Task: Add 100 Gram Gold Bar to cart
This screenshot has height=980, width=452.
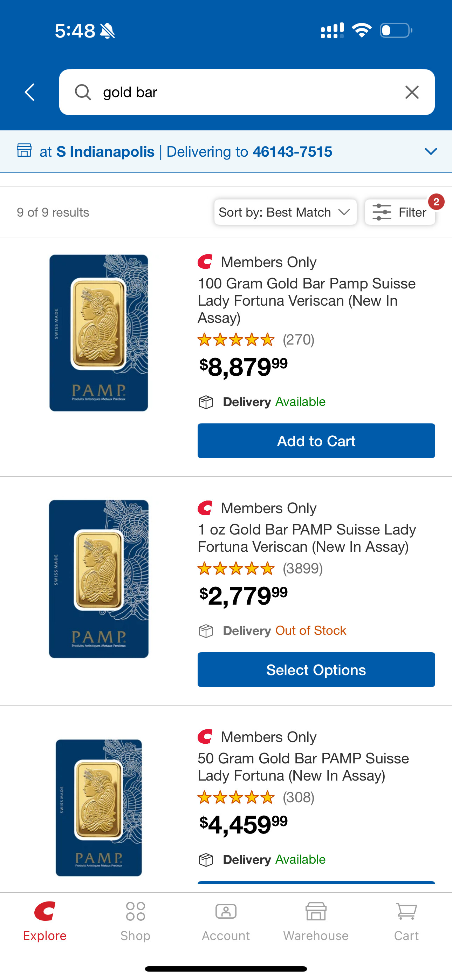Action: tap(316, 441)
